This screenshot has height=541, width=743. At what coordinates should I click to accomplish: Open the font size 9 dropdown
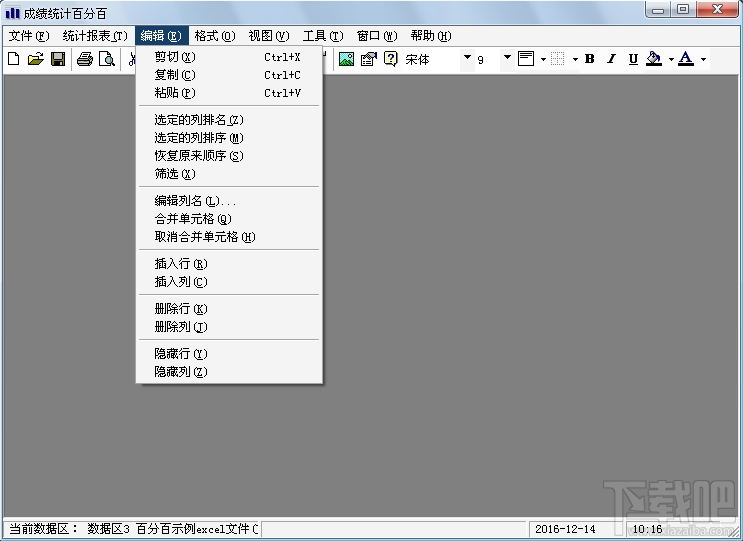(x=507, y=58)
